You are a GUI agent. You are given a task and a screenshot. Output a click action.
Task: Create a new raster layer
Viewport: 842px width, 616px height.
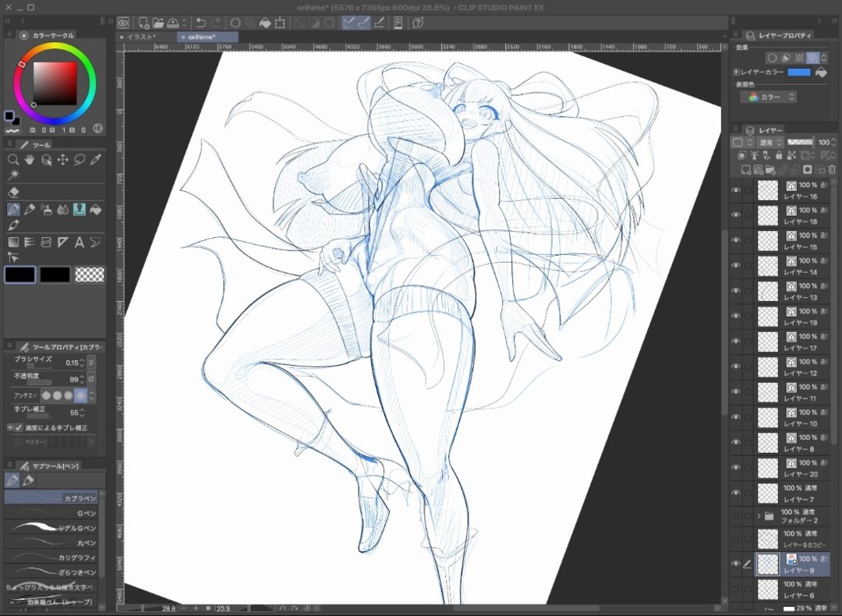[745, 170]
